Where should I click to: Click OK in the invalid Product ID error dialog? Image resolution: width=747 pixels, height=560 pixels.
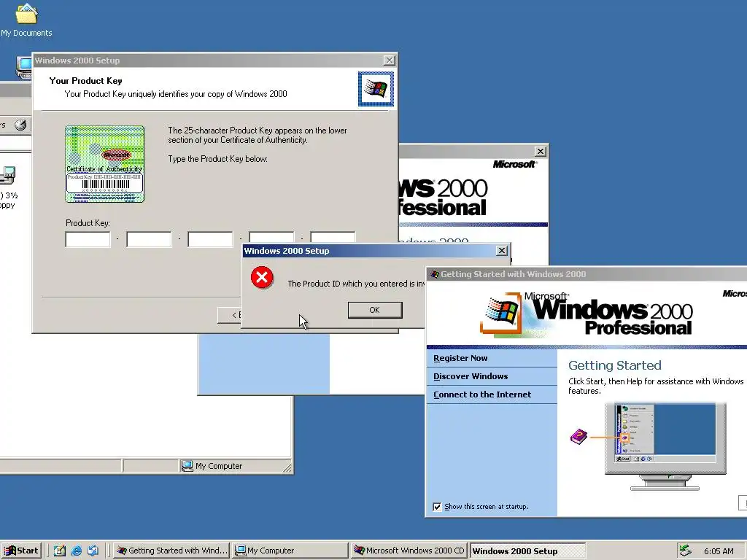pos(375,310)
